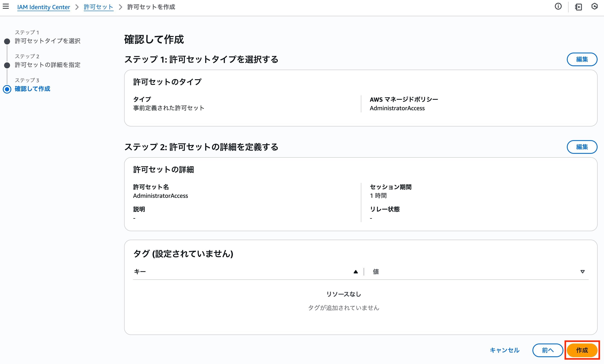Open IAM Identity Center breadcrumb link
This screenshot has width=604, height=364.
[x=43, y=7]
